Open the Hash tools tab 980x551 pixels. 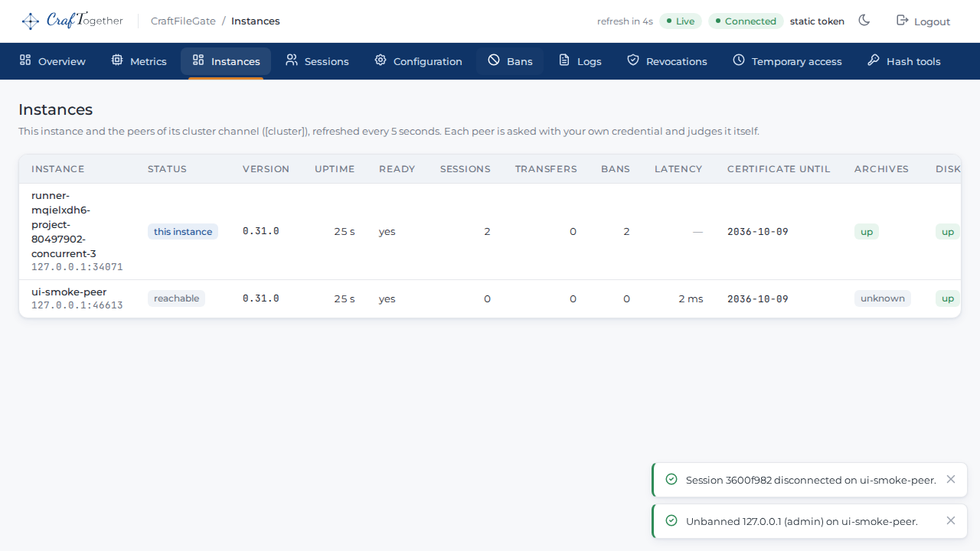(x=904, y=61)
